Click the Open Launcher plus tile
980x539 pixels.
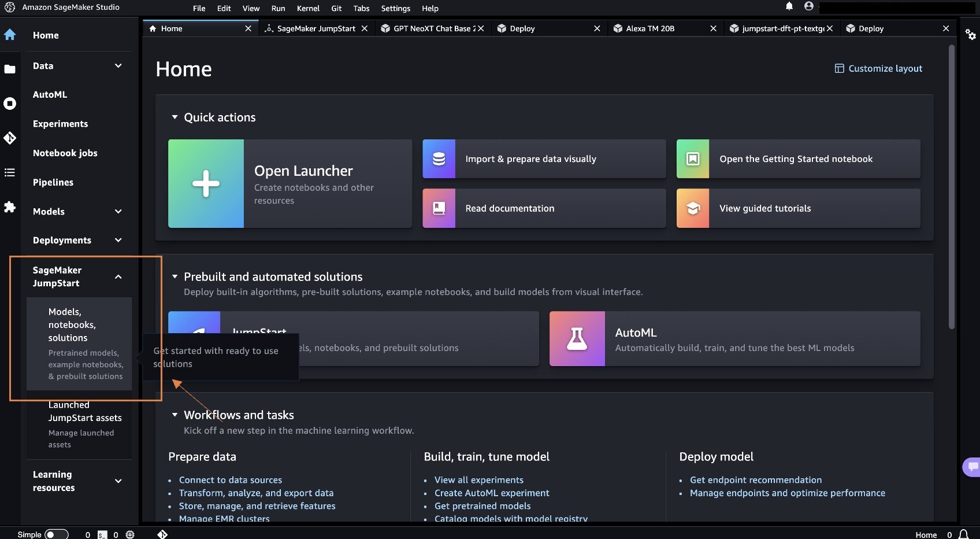[x=206, y=184]
